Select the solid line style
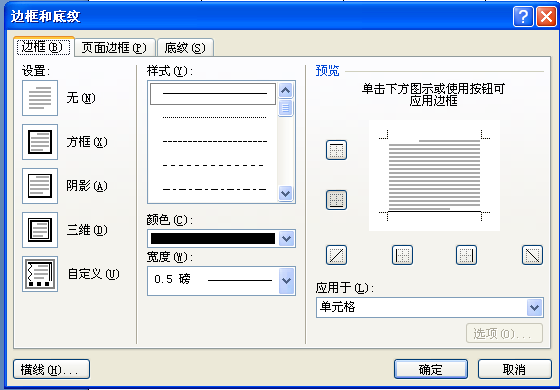Image resolution: width=560 pixels, height=390 pixels. coord(213,94)
